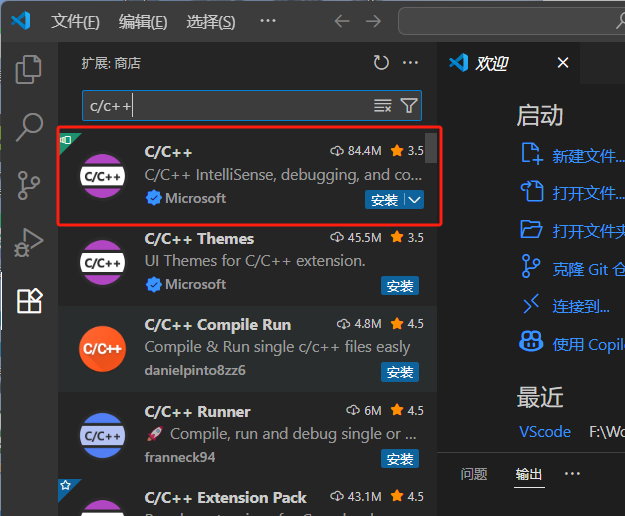Go back with the left arrow
The height and width of the screenshot is (516, 625).
pyautogui.click(x=342, y=21)
